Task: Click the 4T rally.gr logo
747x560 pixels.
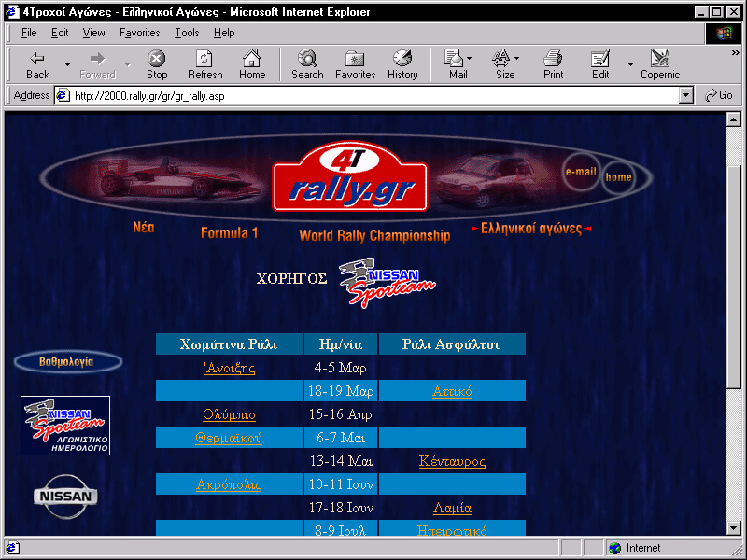Action: (349, 176)
